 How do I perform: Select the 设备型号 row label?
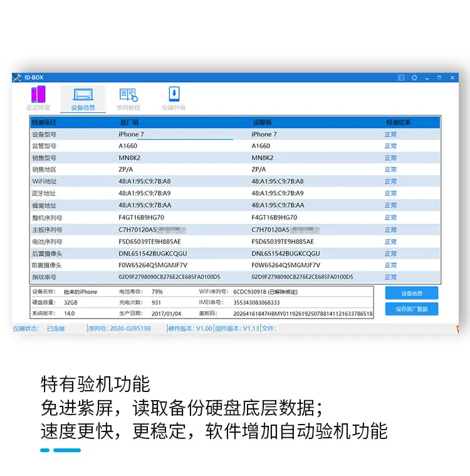[44, 134]
